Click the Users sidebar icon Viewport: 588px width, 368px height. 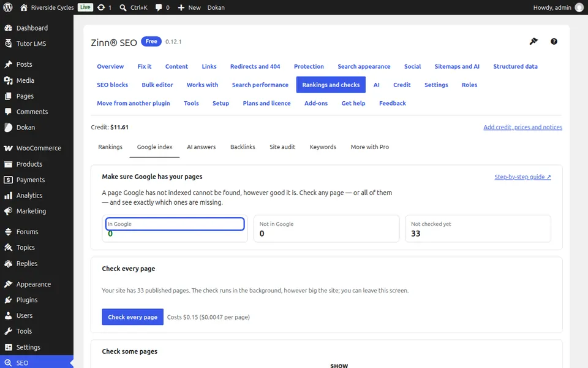[x=8, y=315]
